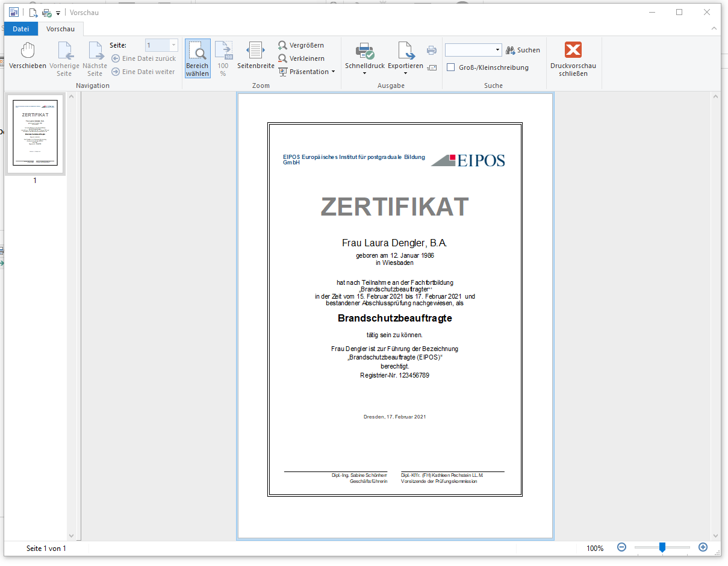
Task: Click Vergrößern zoom-in tool
Action: [x=301, y=45]
